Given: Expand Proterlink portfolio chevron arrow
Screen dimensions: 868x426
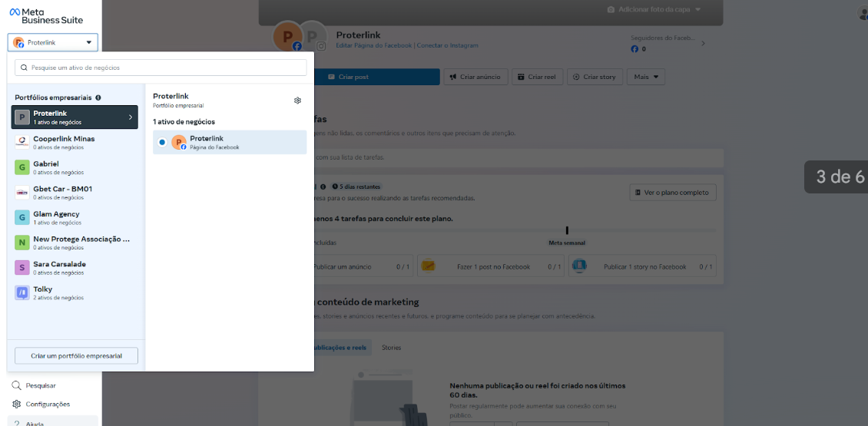Looking at the screenshot, I should tap(131, 117).
